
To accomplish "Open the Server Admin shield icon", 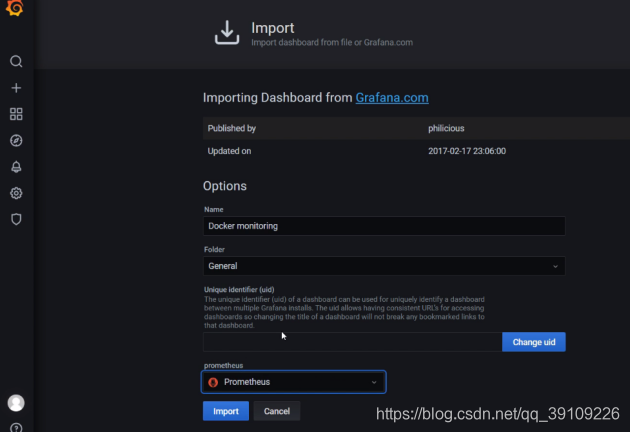I will coord(16,219).
